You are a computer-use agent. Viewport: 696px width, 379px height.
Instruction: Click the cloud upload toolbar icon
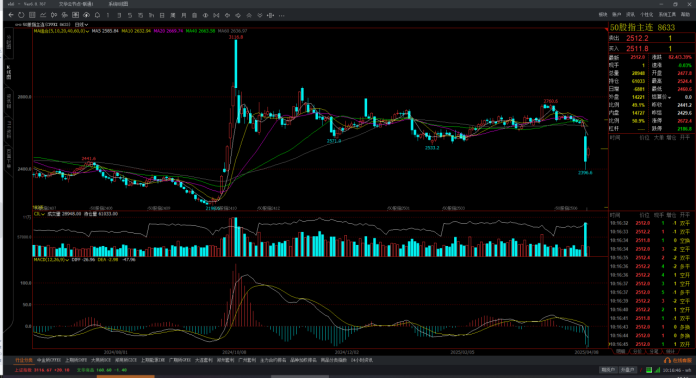click(86, 15)
